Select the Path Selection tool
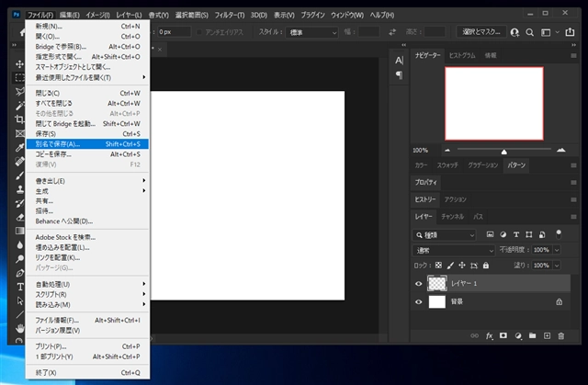This screenshot has height=385, width=588. click(19, 300)
